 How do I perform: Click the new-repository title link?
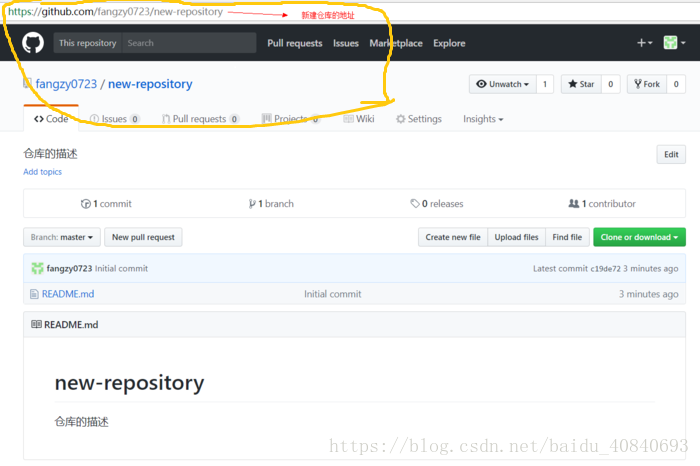(150, 84)
